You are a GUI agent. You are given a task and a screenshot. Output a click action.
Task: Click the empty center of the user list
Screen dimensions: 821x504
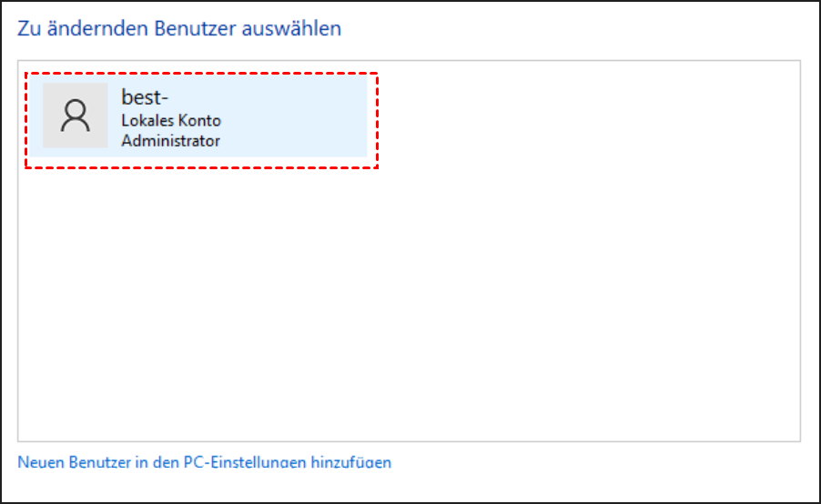409,273
